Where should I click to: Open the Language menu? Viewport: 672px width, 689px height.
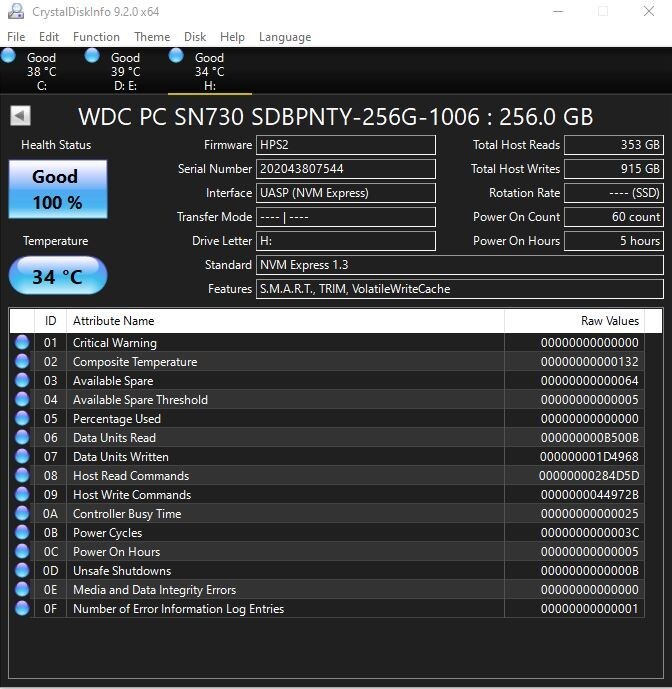pos(285,37)
